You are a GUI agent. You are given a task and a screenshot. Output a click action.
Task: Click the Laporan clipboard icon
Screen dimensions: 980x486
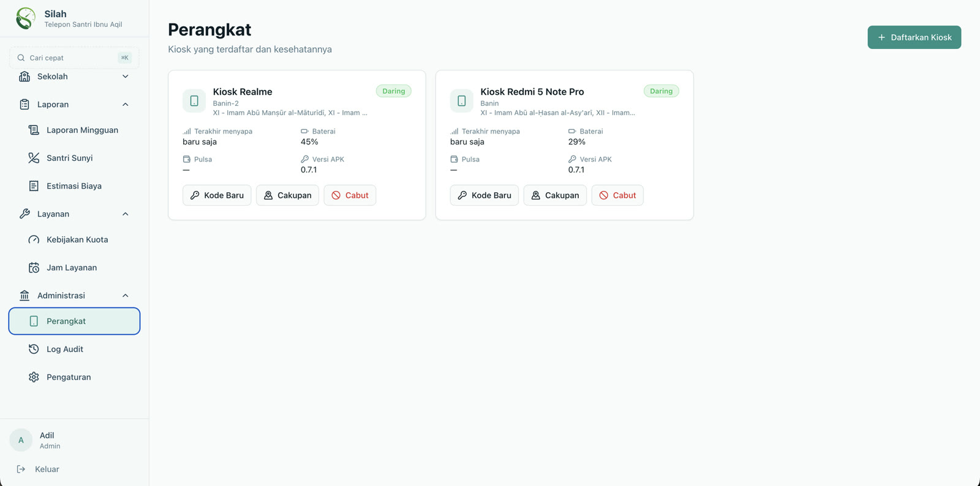click(x=24, y=105)
